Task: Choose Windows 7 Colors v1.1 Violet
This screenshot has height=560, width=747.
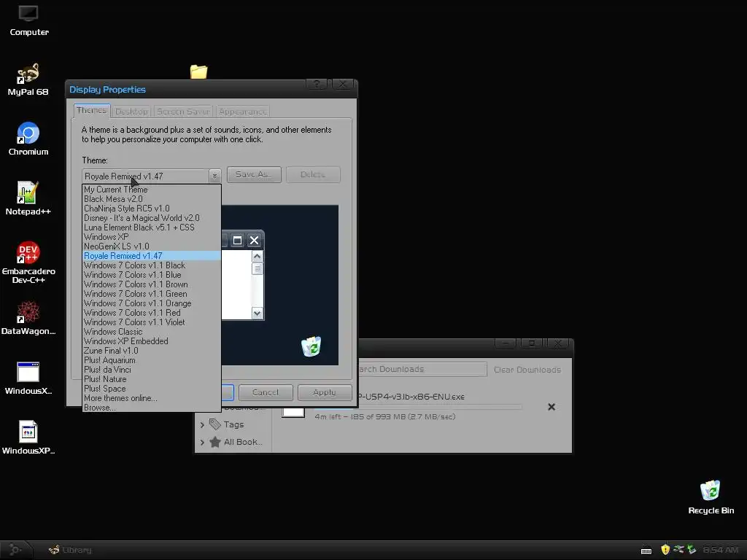Action: pyautogui.click(x=152, y=322)
